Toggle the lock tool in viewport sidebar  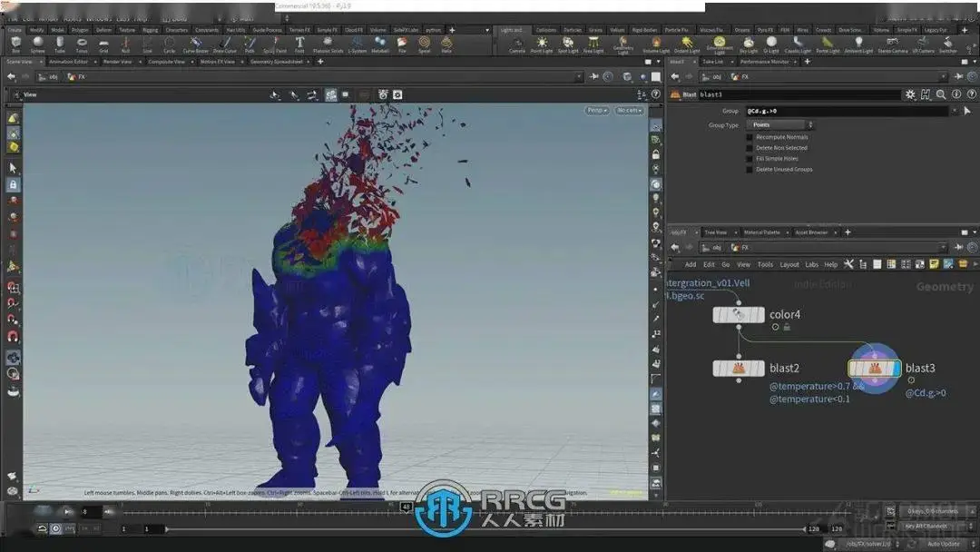click(13, 184)
